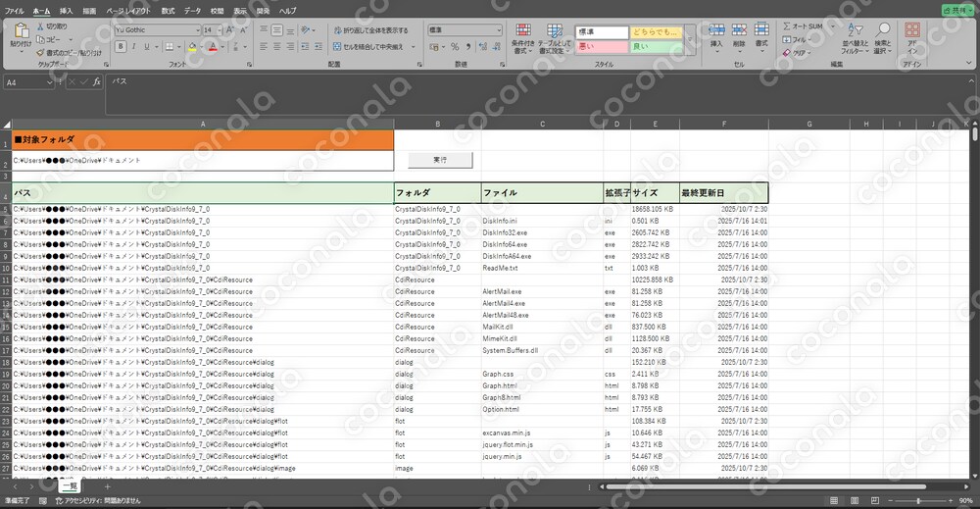The height and width of the screenshot is (509, 980).
Task: Select the 一覧 sheet tab
Action: tap(70, 485)
